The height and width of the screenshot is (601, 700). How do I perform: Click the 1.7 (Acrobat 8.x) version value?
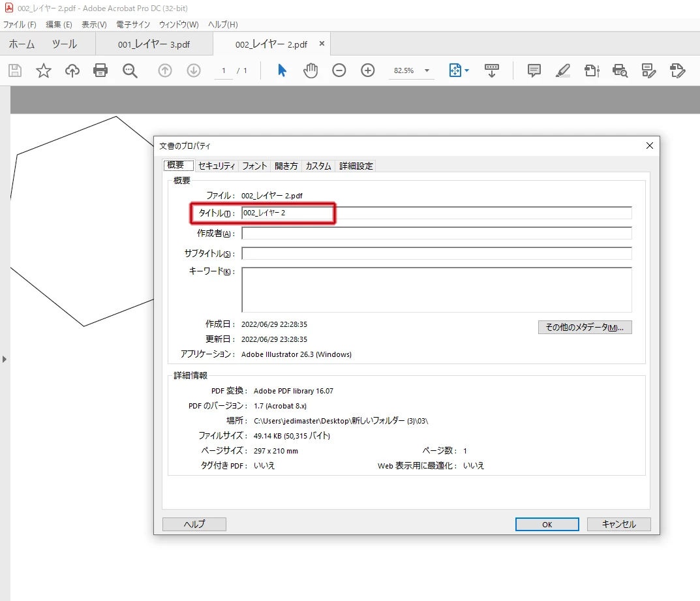tap(280, 406)
